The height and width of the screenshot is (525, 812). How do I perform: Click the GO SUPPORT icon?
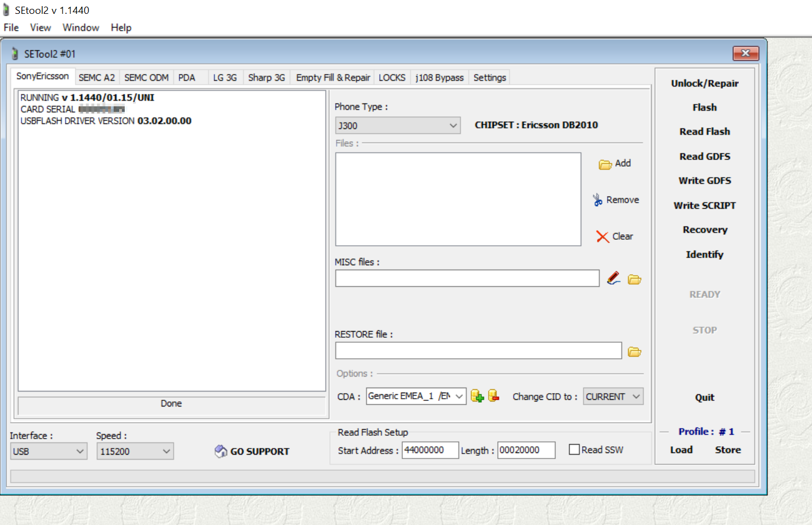coord(221,451)
